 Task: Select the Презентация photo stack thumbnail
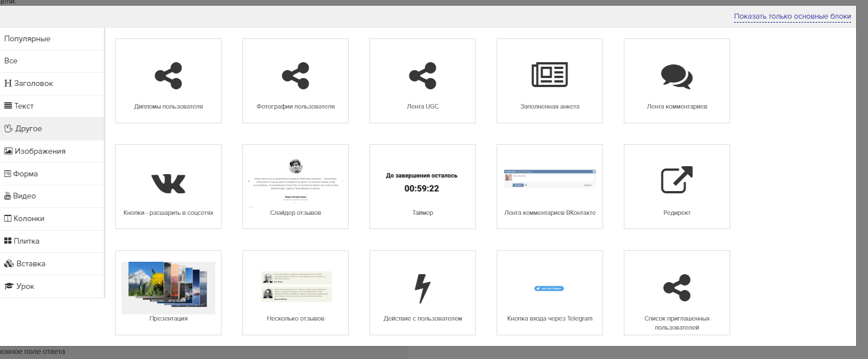click(x=168, y=287)
